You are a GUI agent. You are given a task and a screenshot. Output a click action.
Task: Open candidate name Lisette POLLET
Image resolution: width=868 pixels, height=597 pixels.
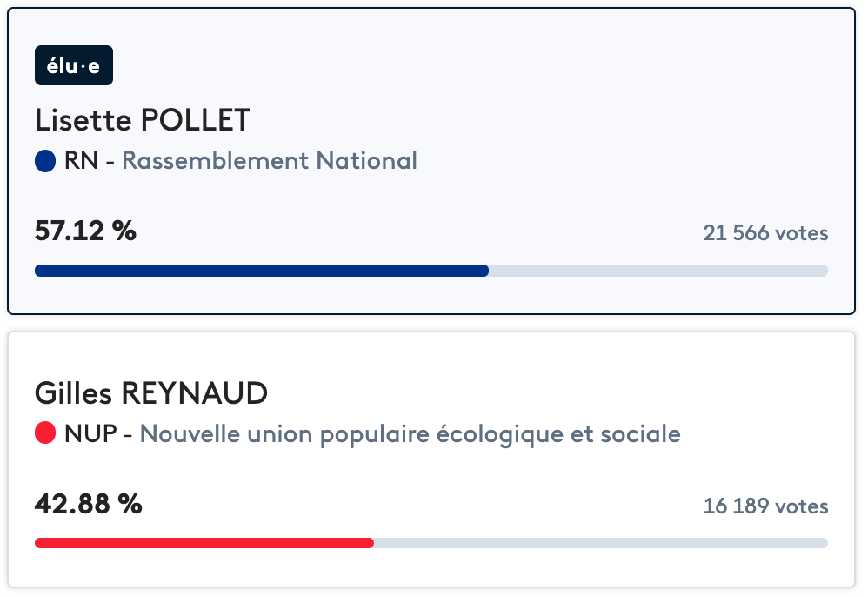143,120
